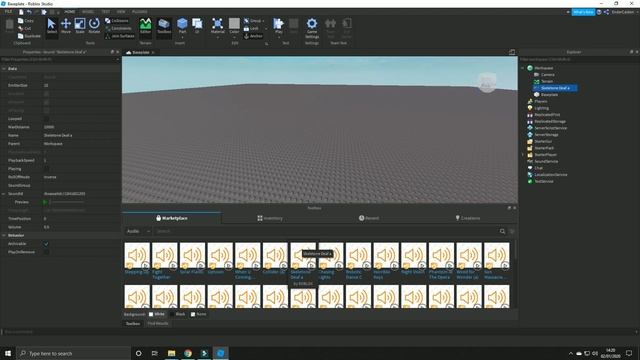
Task: Select White background option
Action: pos(157,314)
